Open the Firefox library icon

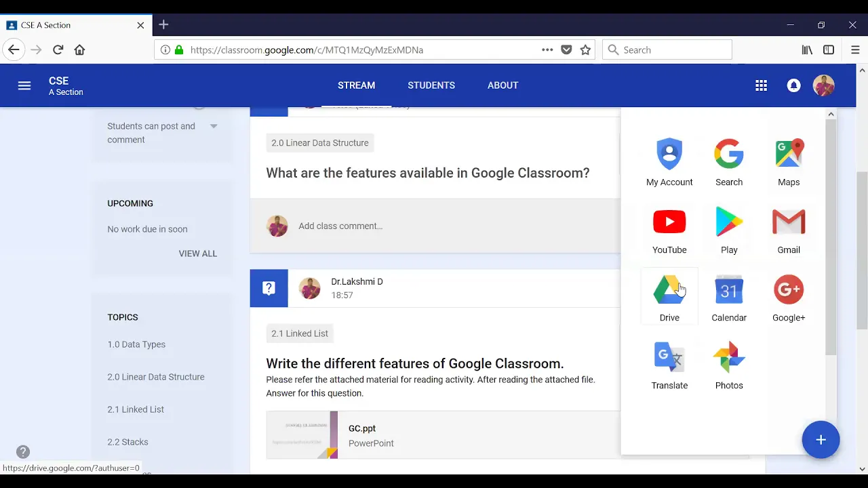pyautogui.click(x=807, y=49)
